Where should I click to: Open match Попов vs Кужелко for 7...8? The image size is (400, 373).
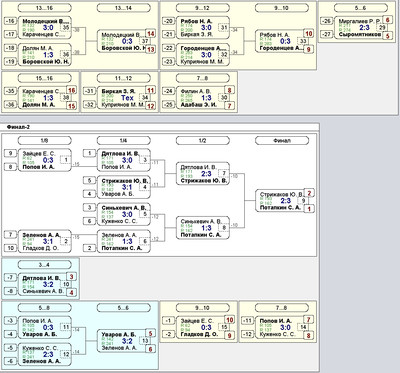[x=282, y=327]
